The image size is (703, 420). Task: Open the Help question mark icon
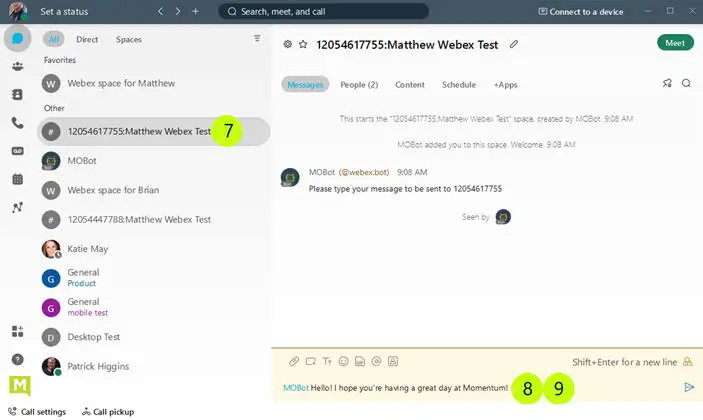17,359
